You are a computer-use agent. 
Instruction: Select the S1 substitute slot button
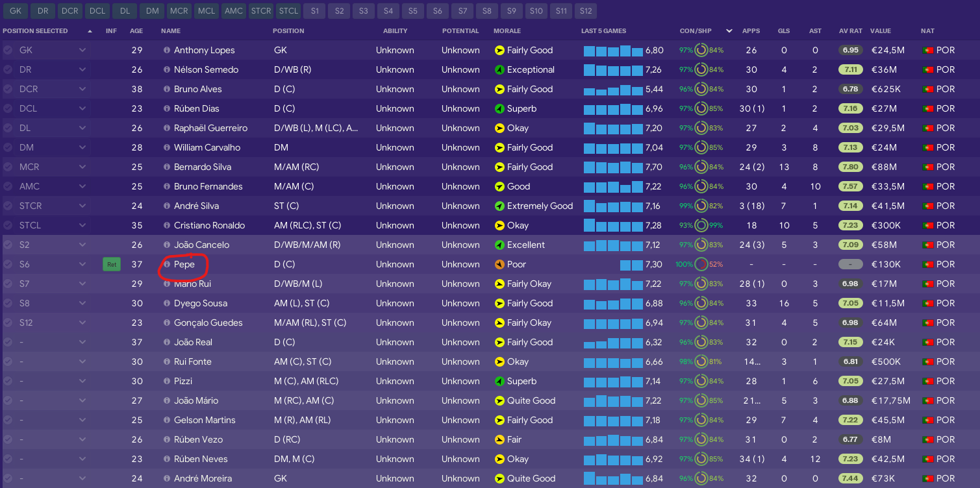(315, 10)
